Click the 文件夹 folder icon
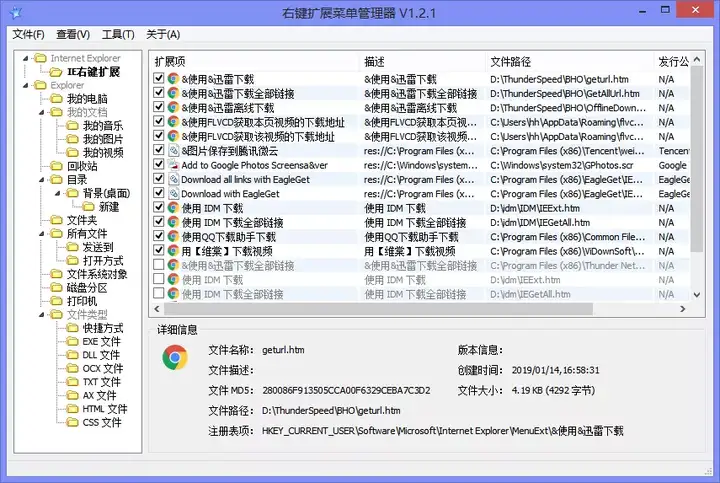Viewport: 720px width, 483px height. point(56,220)
